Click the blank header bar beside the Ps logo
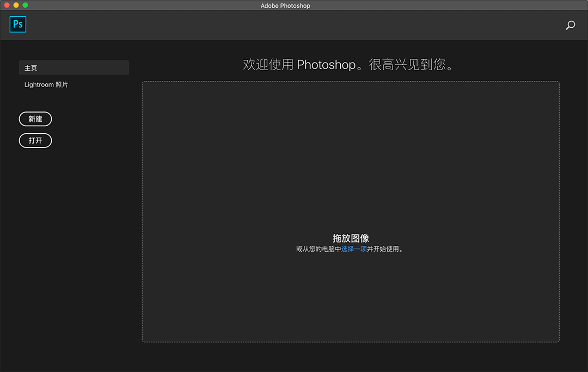Viewport: 588px width, 372px height. point(272,25)
